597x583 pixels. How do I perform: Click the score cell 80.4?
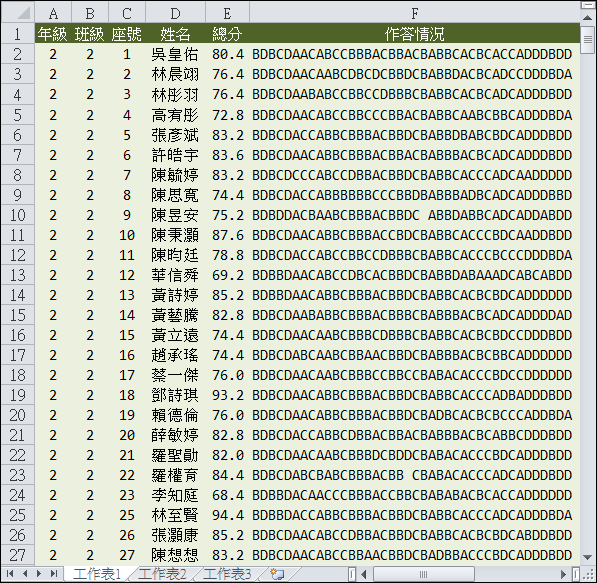pos(227,54)
